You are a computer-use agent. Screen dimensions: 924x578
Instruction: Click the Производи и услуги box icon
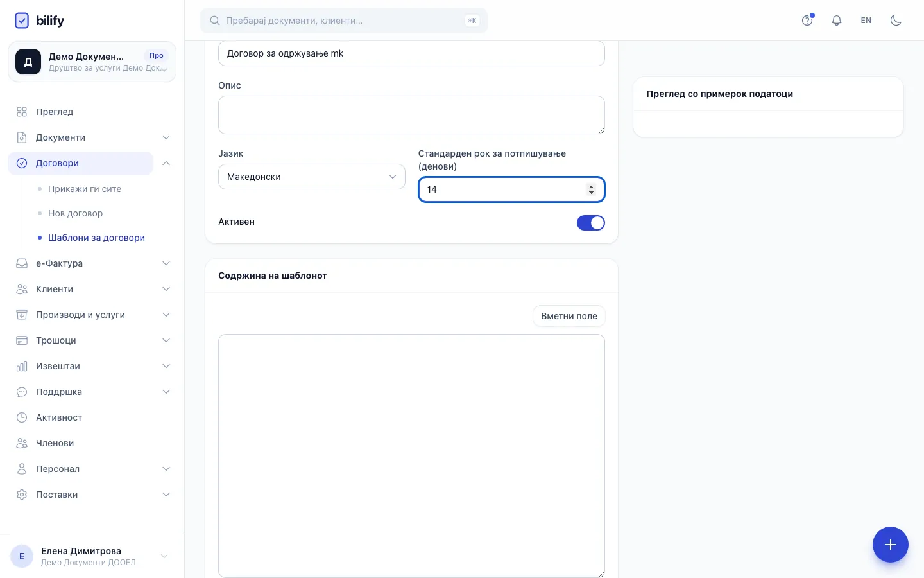22,315
